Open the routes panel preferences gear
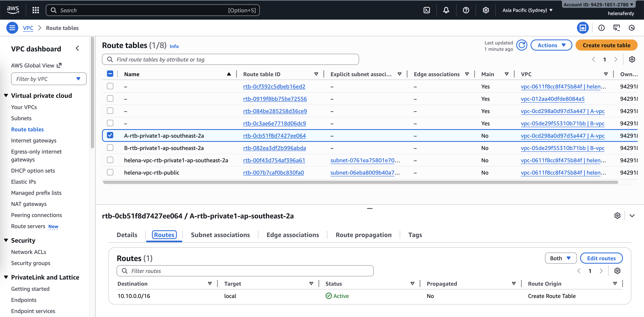This screenshot has width=644, height=317. tap(617, 271)
